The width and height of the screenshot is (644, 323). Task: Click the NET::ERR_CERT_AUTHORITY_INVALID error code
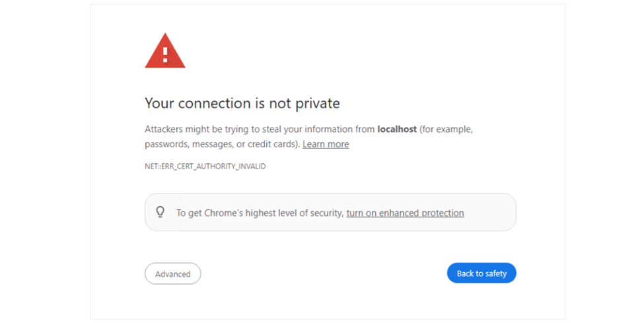click(205, 166)
